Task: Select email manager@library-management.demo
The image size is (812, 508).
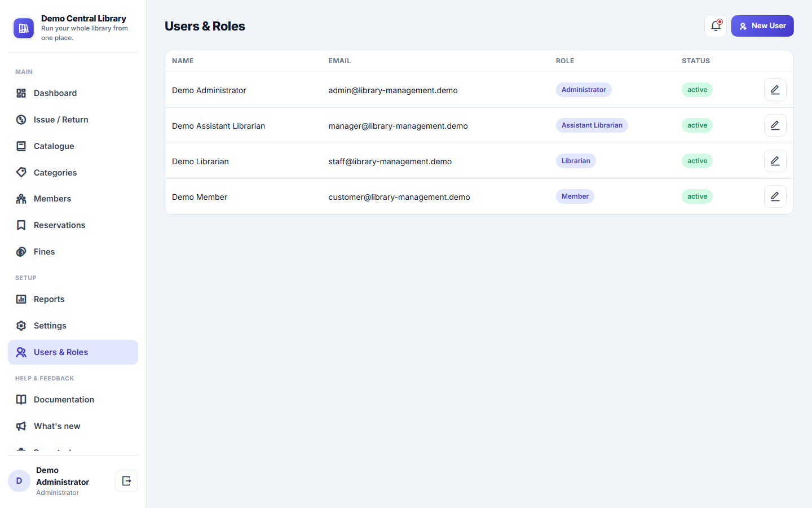Action: coord(398,126)
